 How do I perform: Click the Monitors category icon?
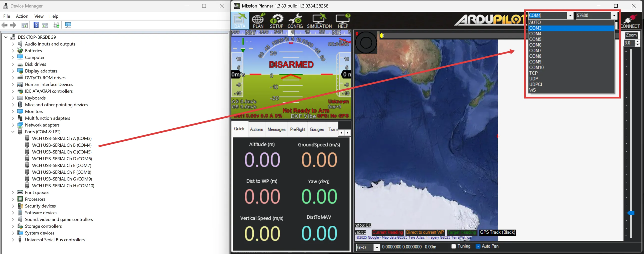point(20,111)
